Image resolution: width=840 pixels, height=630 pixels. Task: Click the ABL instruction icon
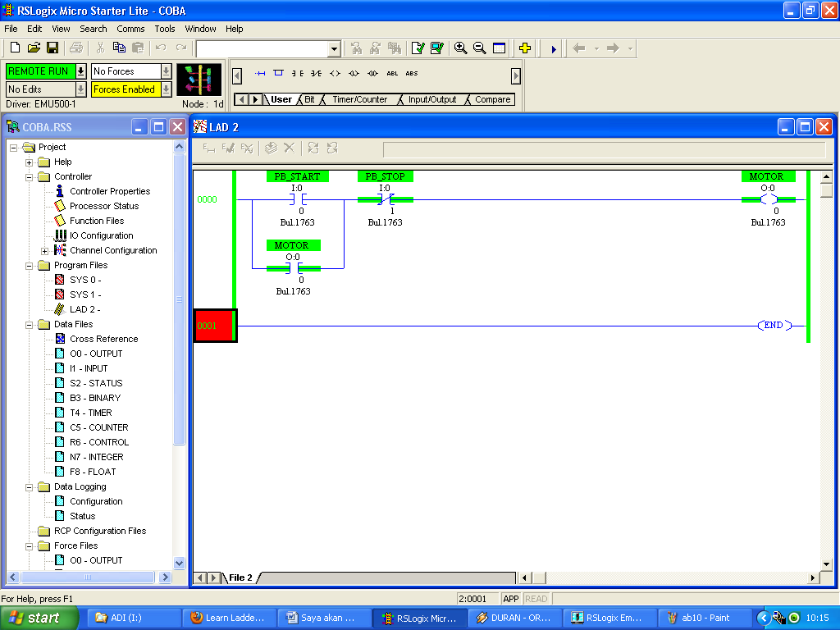[392, 73]
